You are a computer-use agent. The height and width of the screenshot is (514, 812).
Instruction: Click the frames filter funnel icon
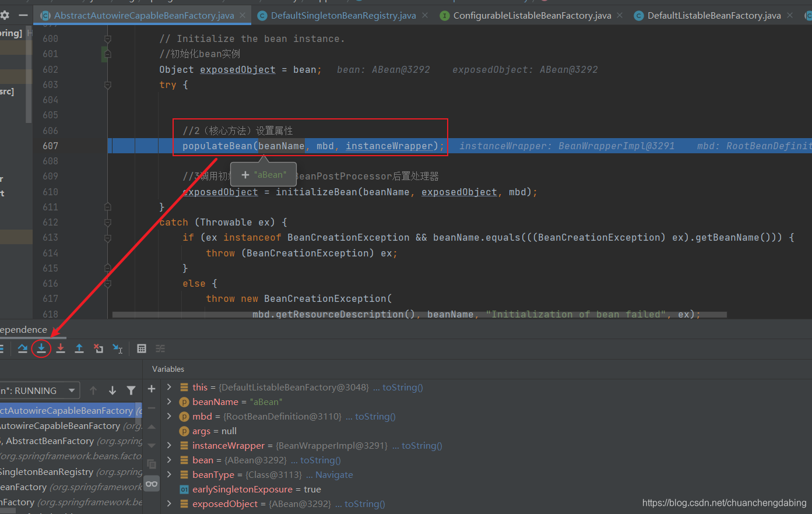131,390
